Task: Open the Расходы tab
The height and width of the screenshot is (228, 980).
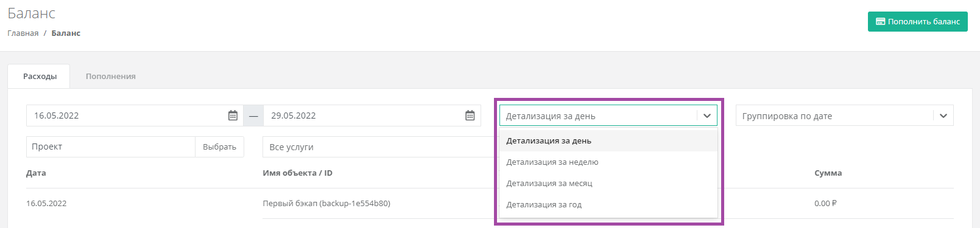Action: tap(40, 76)
